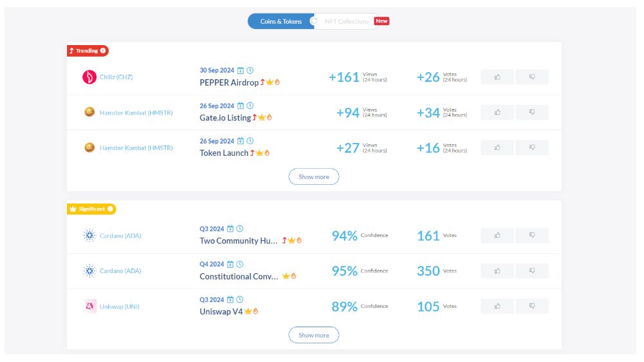The width and height of the screenshot is (644, 362).
Task: Click the clock icon in Gate.io Listing row
Action: coord(250,106)
